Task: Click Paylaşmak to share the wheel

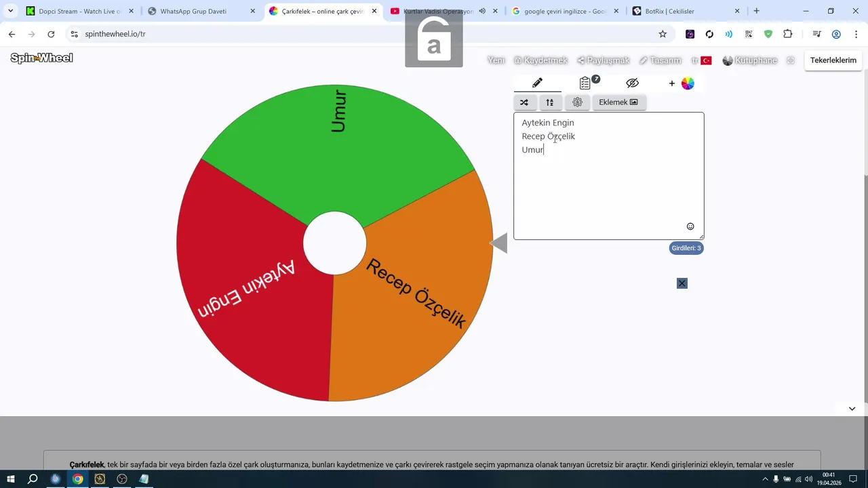Action: point(604,60)
